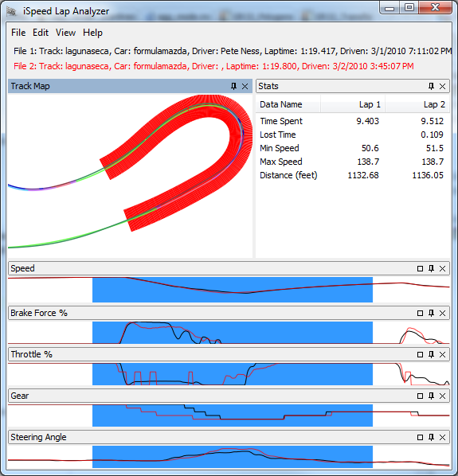The height and width of the screenshot is (476, 458).
Task: Close the Steering Angle panel
Action: click(x=443, y=437)
